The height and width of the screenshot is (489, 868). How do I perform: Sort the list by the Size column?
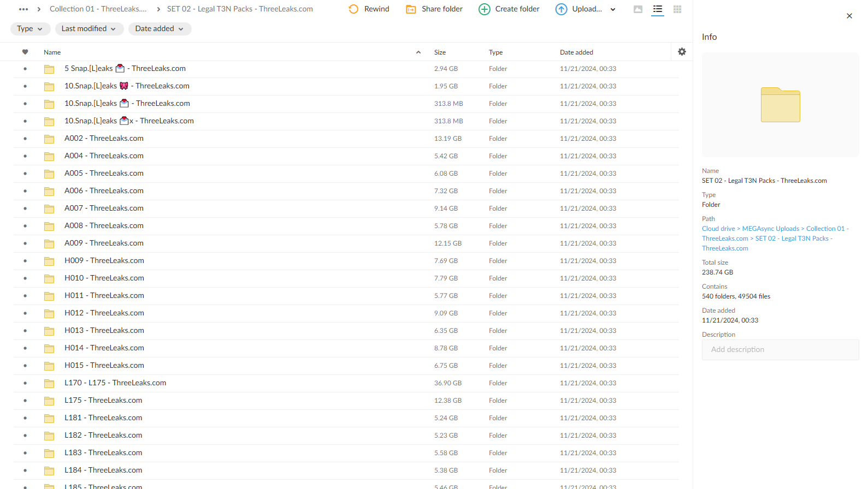coord(440,52)
